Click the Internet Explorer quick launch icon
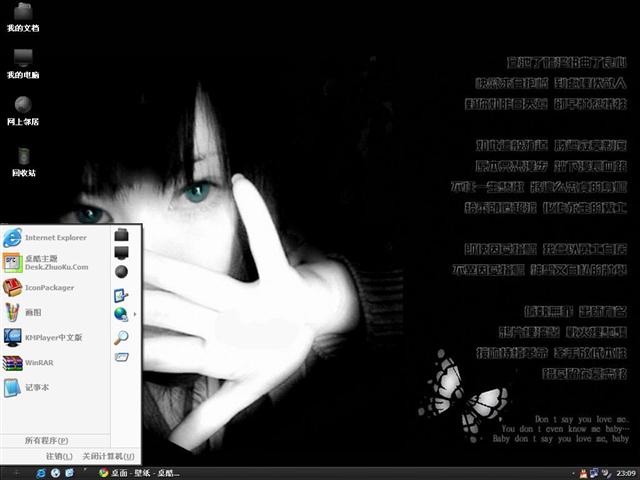Viewport: 640px width, 480px height. tap(41, 473)
